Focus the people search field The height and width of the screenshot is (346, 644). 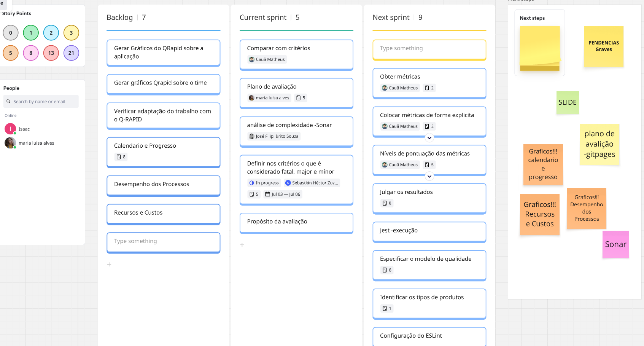41,102
